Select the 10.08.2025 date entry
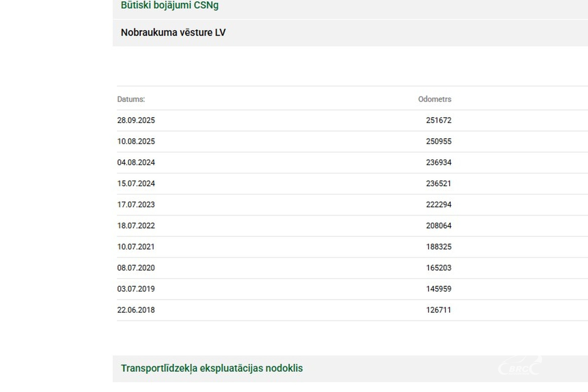 [x=136, y=142]
